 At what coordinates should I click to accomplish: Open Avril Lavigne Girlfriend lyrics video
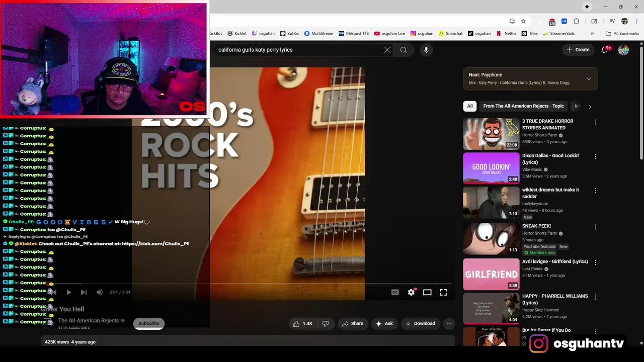click(x=491, y=275)
